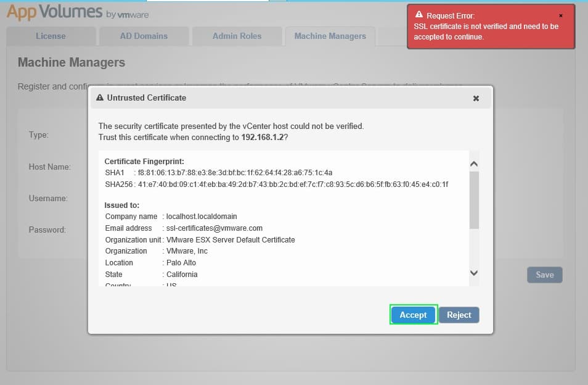Dismiss the red Request Error notification
The image size is (588, 385).
560,15
